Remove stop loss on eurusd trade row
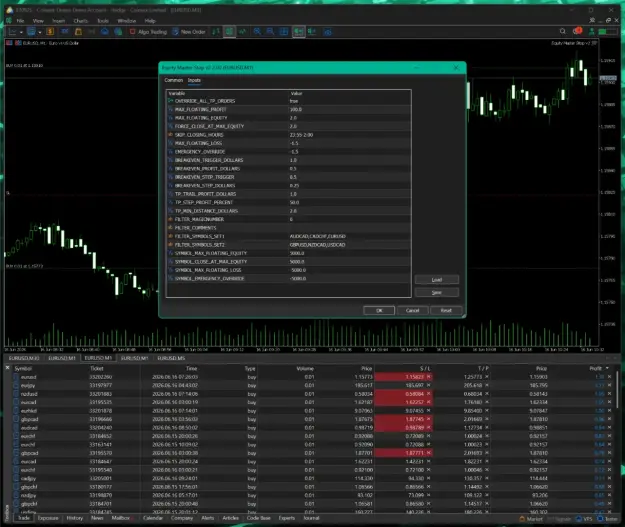 click(428, 377)
